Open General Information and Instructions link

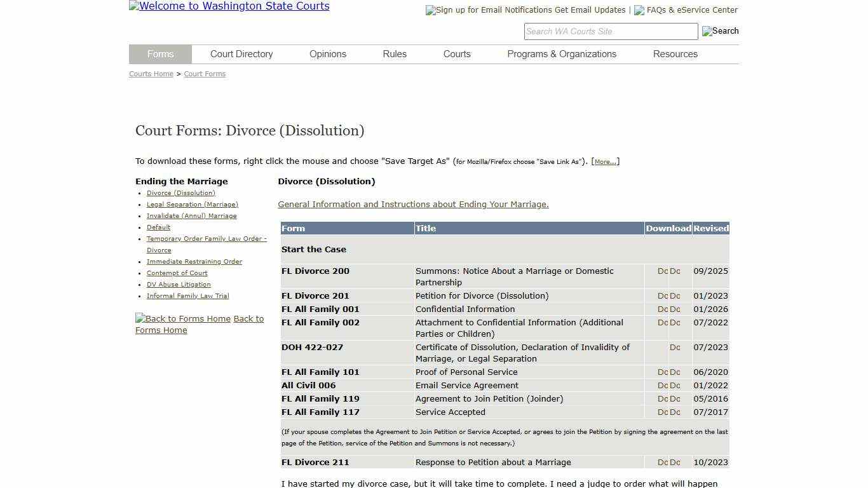click(x=413, y=204)
